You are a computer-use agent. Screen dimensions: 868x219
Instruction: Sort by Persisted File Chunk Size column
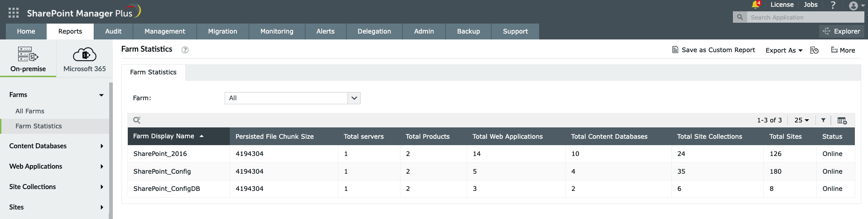pyautogui.click(x=275, y=136)
